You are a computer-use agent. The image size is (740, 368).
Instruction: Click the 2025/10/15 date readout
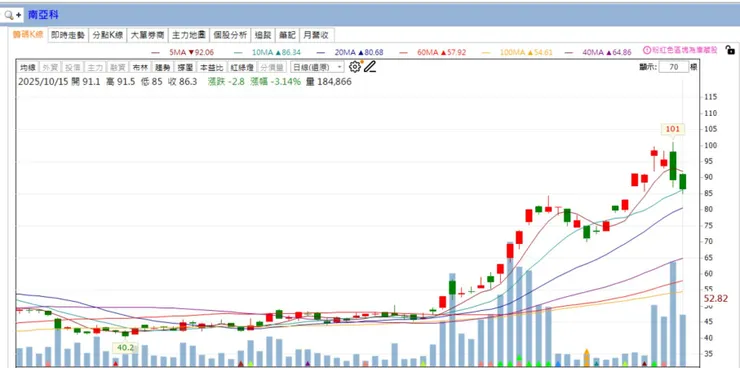click(x=43, y=82)
